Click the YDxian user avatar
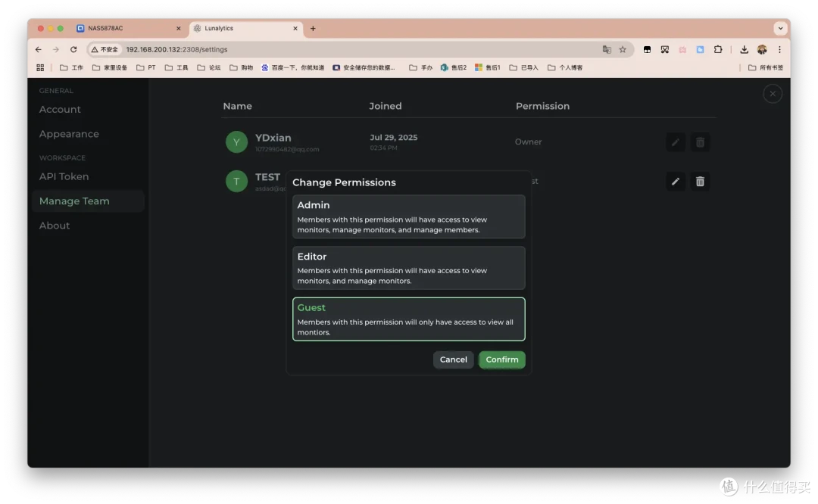Image resolution: width=818 pixels, height=504 pixels. pos(236,142)
